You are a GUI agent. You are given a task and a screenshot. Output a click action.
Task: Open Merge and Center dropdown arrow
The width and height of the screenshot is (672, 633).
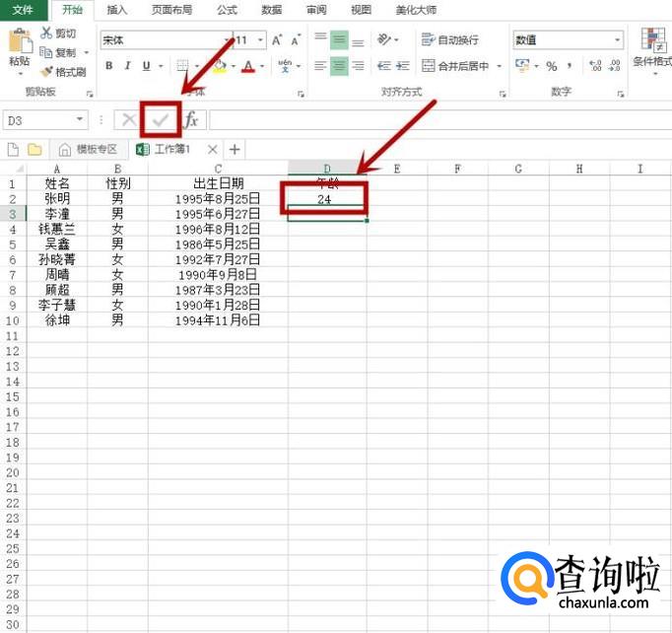pos(500,66)
